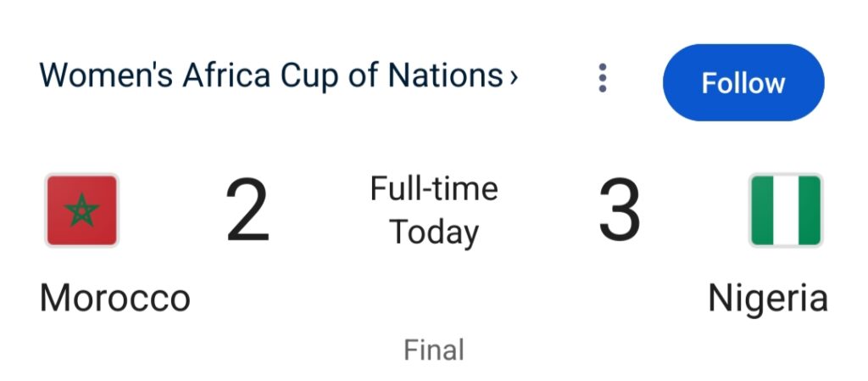Click the word "Cup" in the header

[309, 76]
